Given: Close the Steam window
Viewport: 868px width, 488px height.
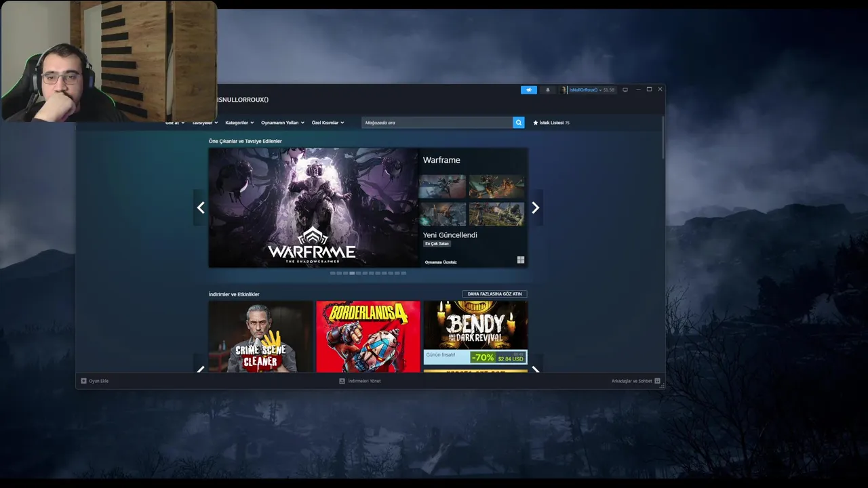Looking at the screenshot, I should pos(660,89).
